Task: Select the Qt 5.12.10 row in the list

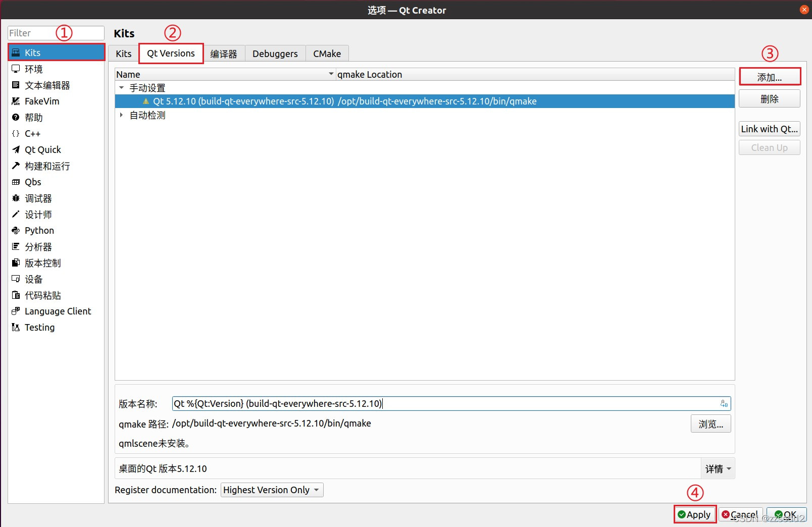Action: pos(425,101)
